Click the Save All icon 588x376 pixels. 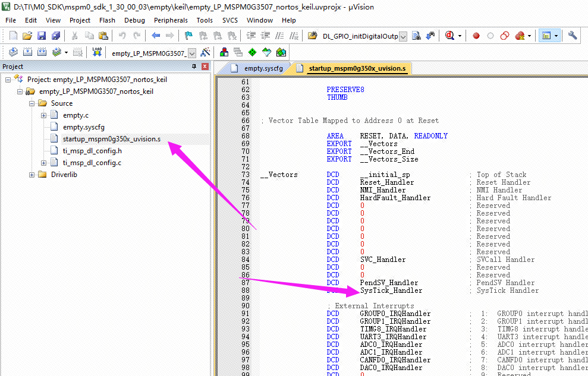point(55,36)
